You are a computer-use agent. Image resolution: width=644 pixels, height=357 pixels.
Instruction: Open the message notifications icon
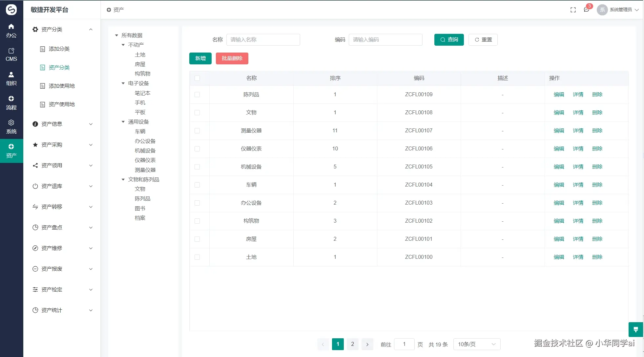(587, 10)
